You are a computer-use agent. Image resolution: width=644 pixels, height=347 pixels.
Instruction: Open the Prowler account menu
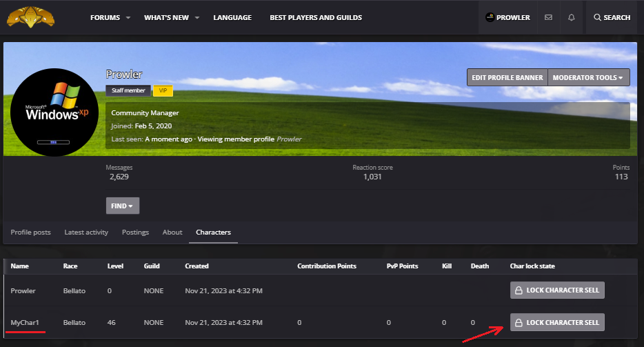508,17
